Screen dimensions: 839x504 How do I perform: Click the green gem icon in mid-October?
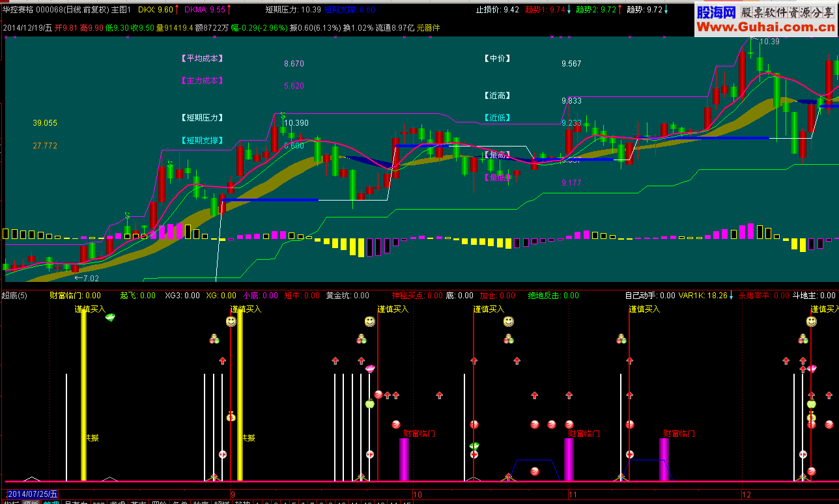474,446
